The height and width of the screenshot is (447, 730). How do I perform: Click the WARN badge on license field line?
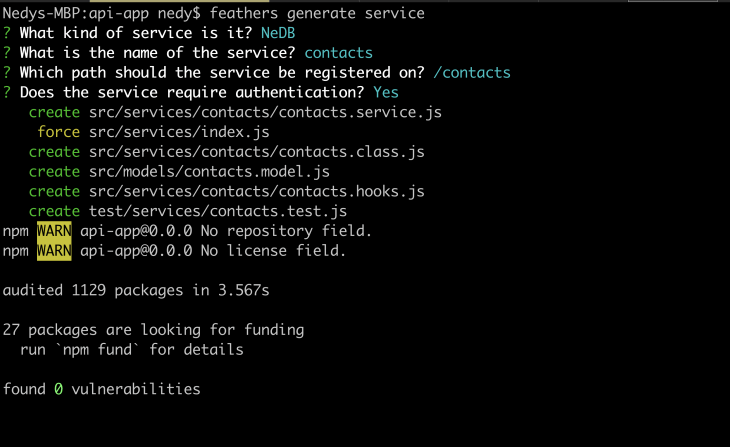[x=54, y=251]
